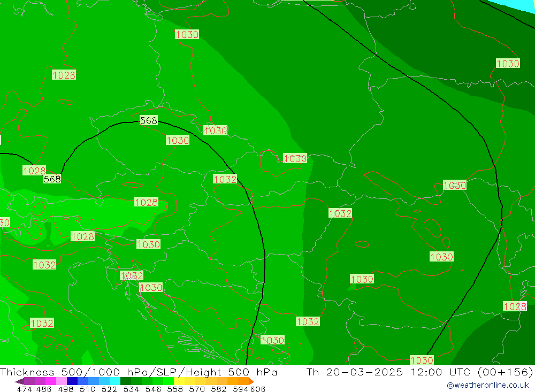
Task: Click the '606' legend value
Action: [x=258, y=389]
